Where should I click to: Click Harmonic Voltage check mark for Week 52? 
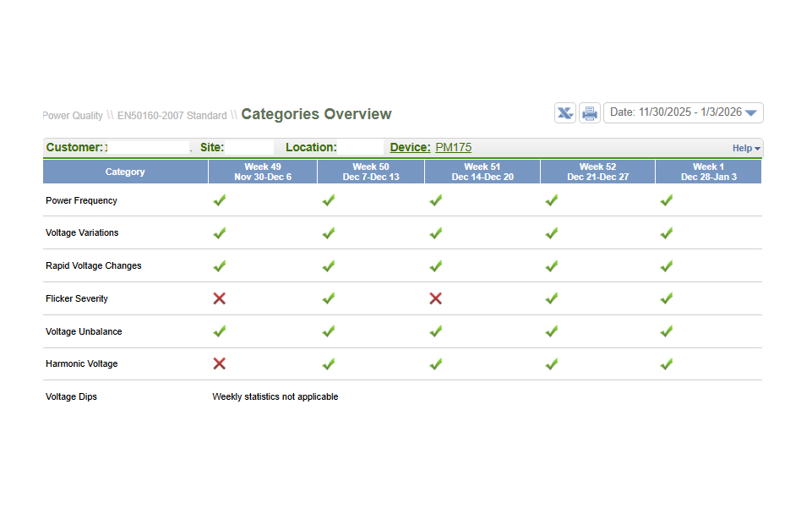click(552, 364)
